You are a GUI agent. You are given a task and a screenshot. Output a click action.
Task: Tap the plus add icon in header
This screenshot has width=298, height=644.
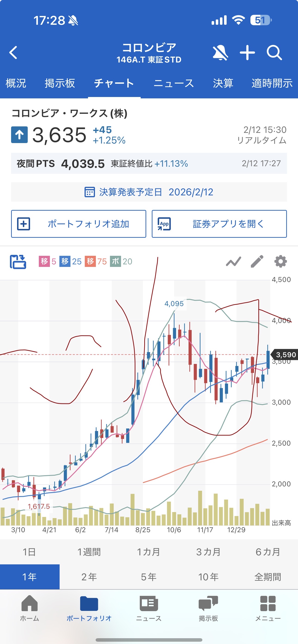247,53
